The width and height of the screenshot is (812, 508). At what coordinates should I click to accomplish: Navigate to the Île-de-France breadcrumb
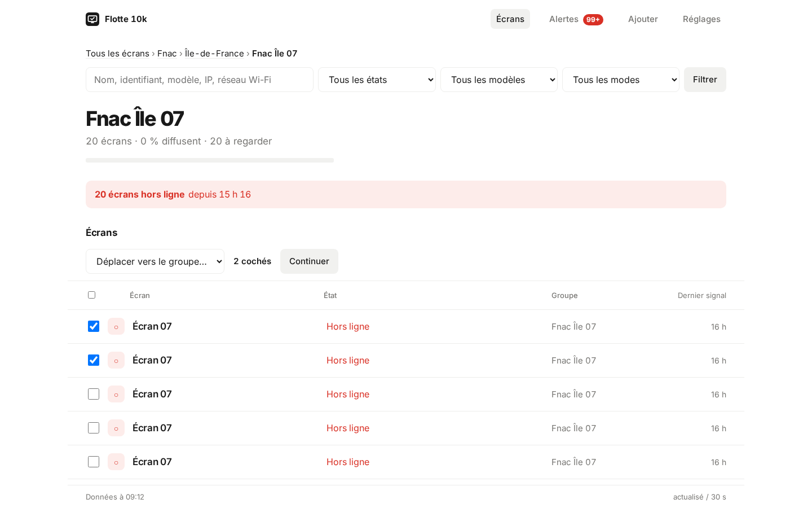[214, 54]
